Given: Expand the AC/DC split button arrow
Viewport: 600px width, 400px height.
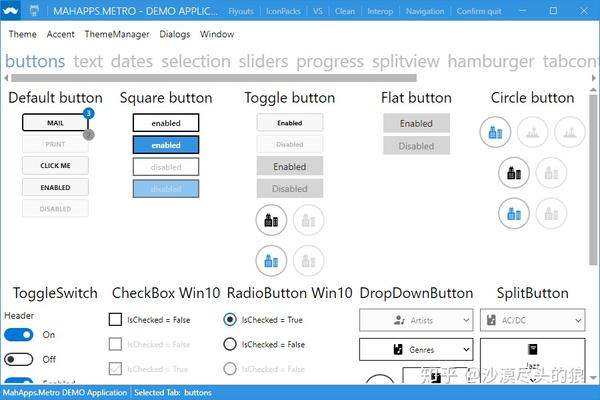Looking at the screenshot, I should (x=578, y=320).
